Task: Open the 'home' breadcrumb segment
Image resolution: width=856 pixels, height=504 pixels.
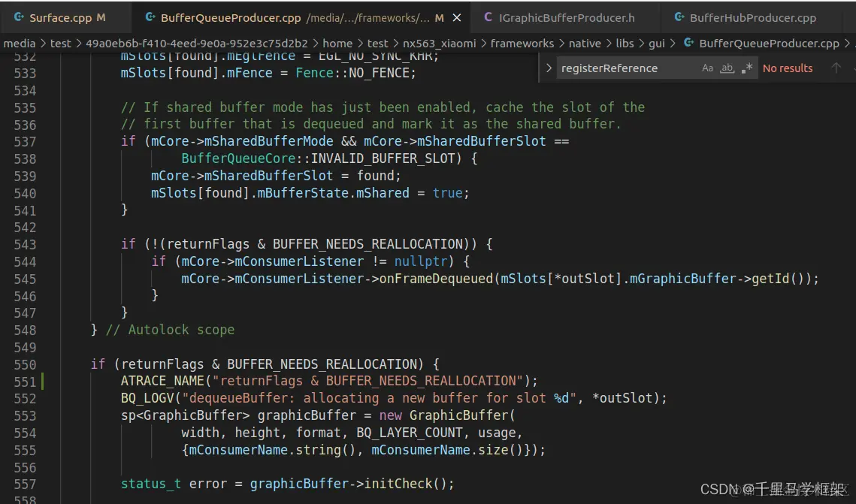Action: pyautogui.click(x=337, y=43)
